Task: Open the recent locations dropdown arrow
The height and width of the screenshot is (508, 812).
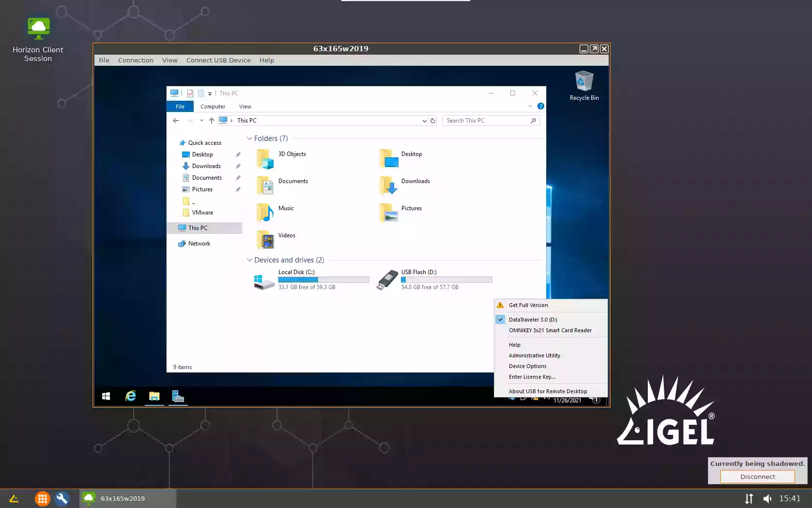Action: [201, 121]
